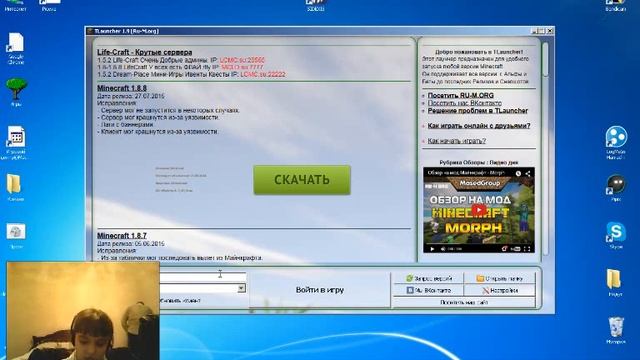
Task: Click the video progress bar
Action: click(x=479, y=244)
